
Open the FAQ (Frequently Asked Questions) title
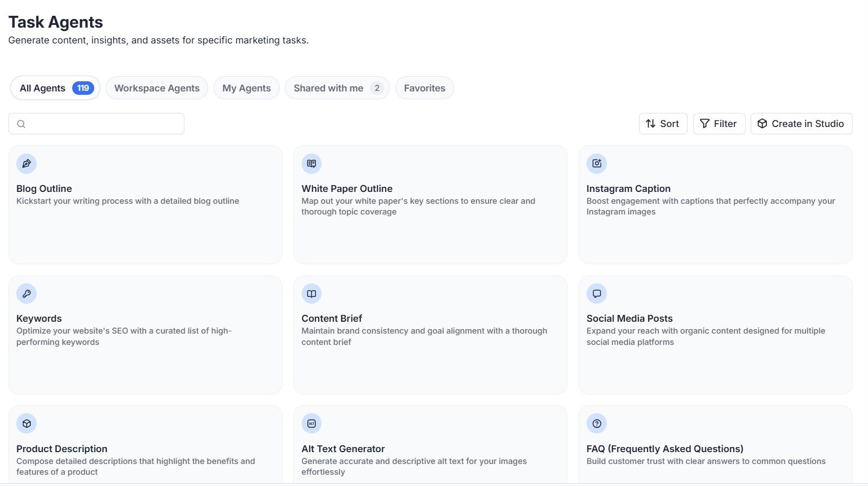(665, 449)
